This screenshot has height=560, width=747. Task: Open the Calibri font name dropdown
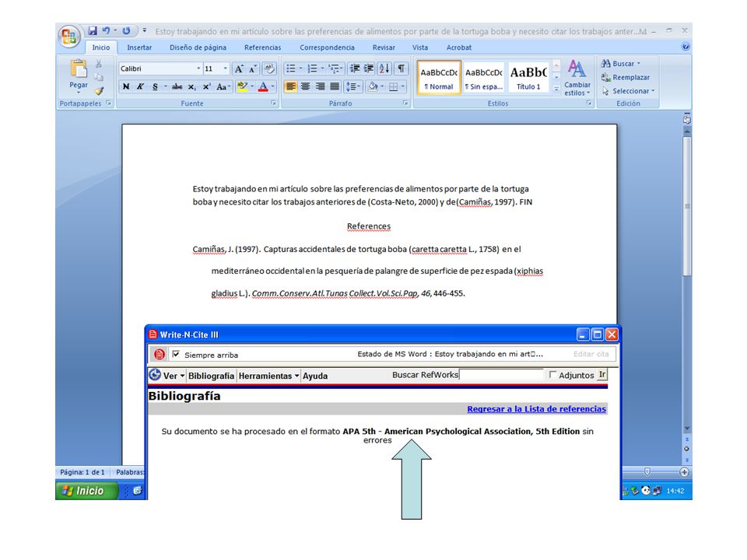(x=198, y=68)
